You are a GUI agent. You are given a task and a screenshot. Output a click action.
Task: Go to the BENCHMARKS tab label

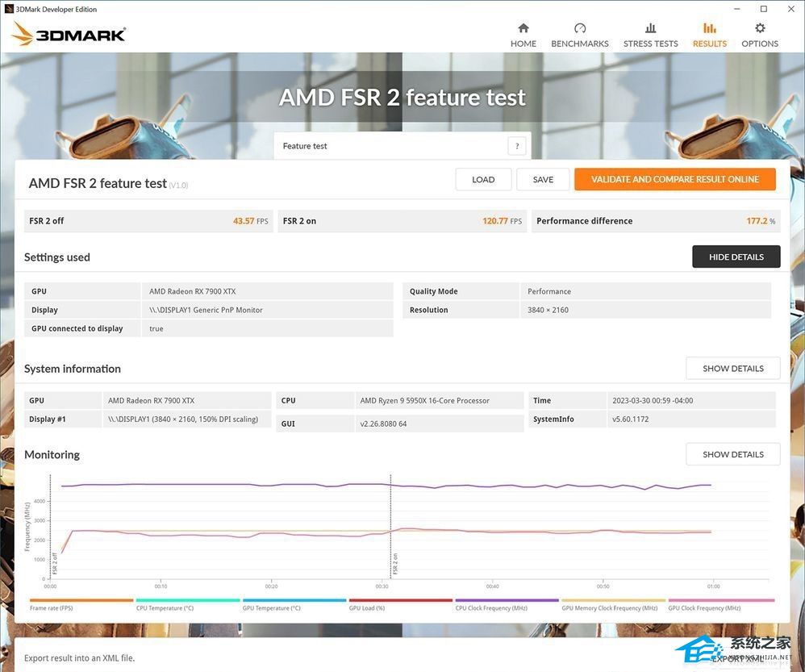(x=579, y=44)
